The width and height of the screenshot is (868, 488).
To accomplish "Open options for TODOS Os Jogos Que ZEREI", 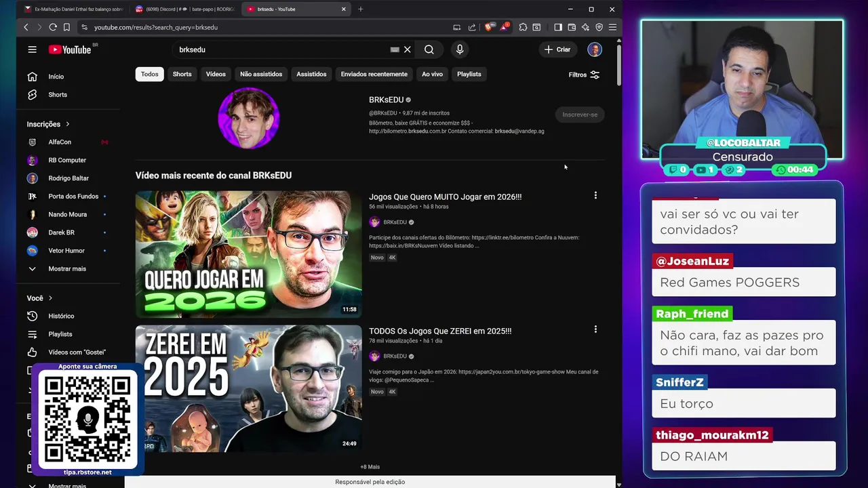I will point(595,329).
